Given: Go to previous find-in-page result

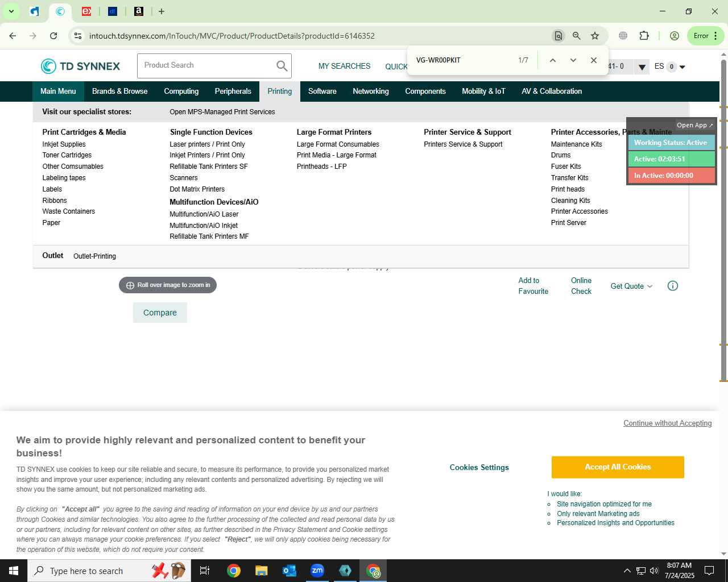Looking at the screenshot, I should pyautogui.click(x=552, y=60).
